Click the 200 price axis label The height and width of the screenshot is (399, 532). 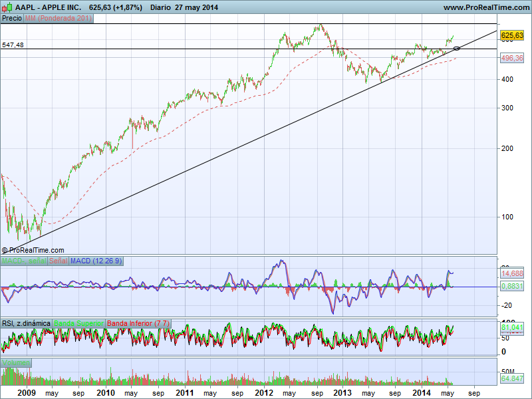click(507, 148)
